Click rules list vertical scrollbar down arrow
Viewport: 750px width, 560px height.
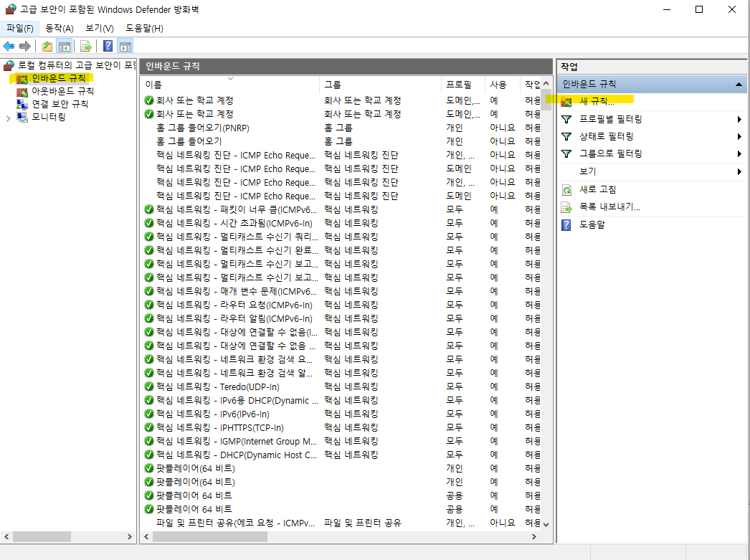click(546, 525)
